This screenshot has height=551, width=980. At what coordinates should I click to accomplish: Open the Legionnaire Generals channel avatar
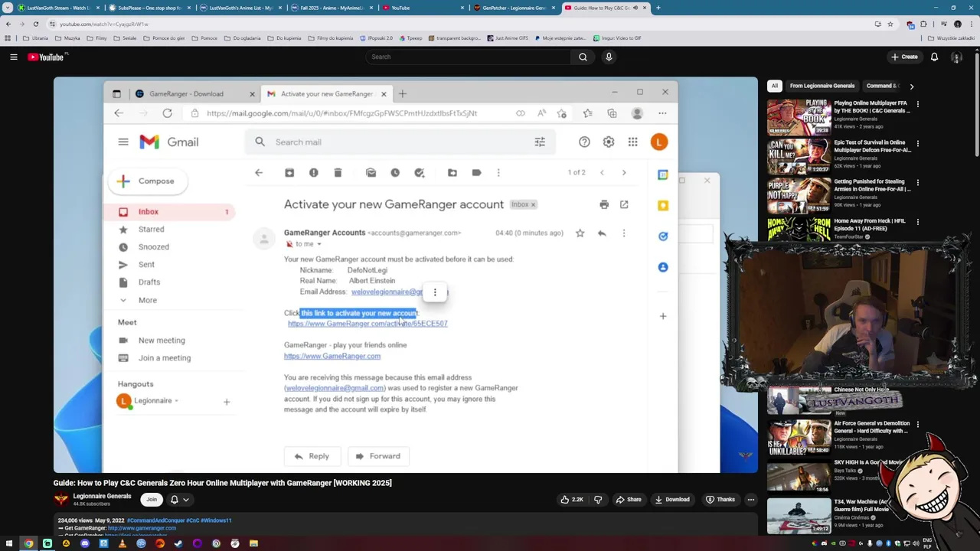pos(61,500)
